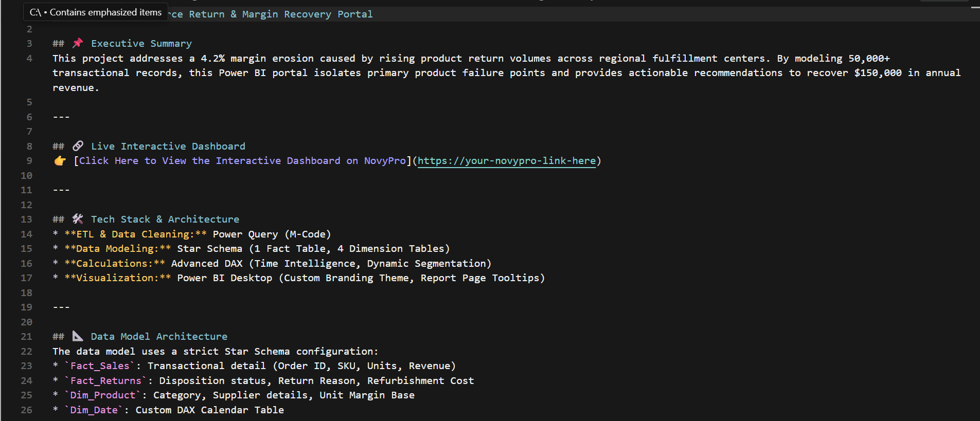
Task: Click the bold 'ETL & Data Cleaning:' text
Action: click(x=136, y=234)
